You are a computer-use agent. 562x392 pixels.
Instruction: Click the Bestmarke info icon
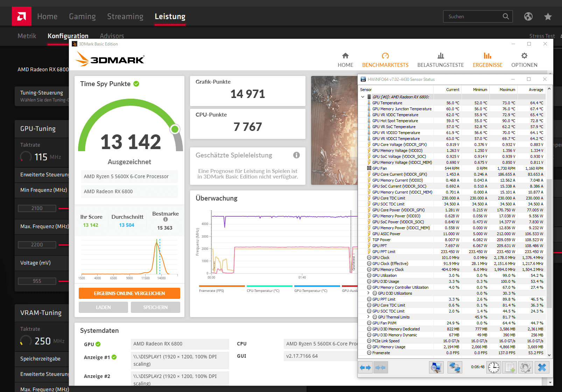[166, 219]
